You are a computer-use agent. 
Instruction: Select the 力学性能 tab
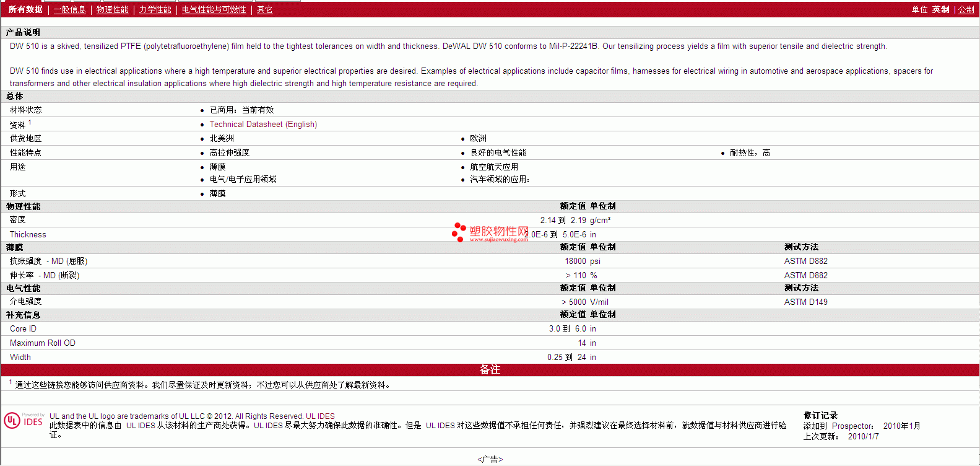click(x=155, y=9)
